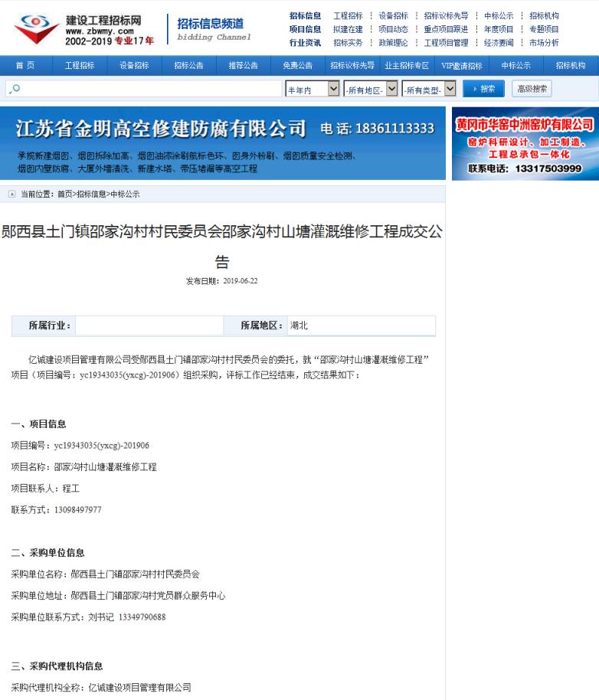This screenshot has height=700, width=599.
Task: Open the 江苏省金明高空修建防腐 banner ad
Action: tap(222, 143)
